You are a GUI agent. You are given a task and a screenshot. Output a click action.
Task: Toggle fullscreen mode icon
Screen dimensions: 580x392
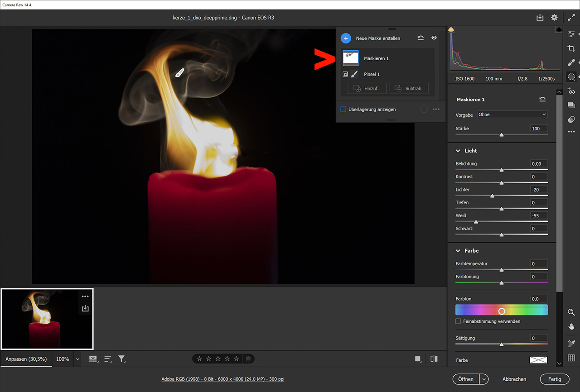pos(571,18)
